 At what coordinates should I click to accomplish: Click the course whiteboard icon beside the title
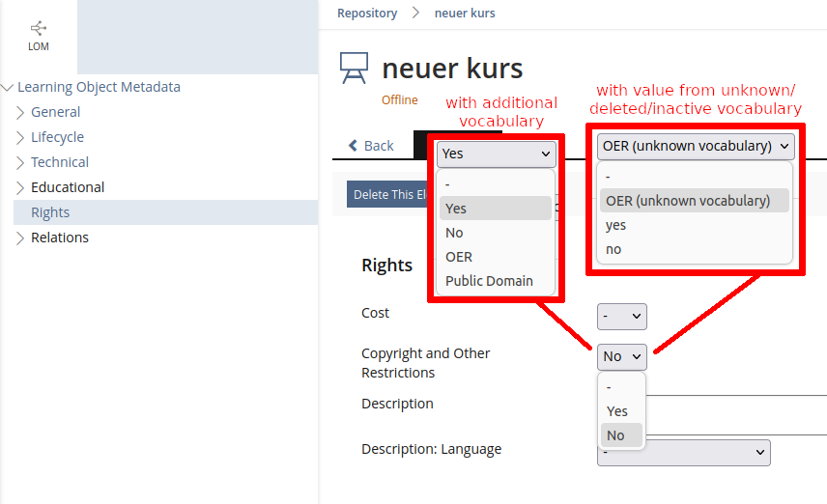pyautogui.click(x=354, y=69)
